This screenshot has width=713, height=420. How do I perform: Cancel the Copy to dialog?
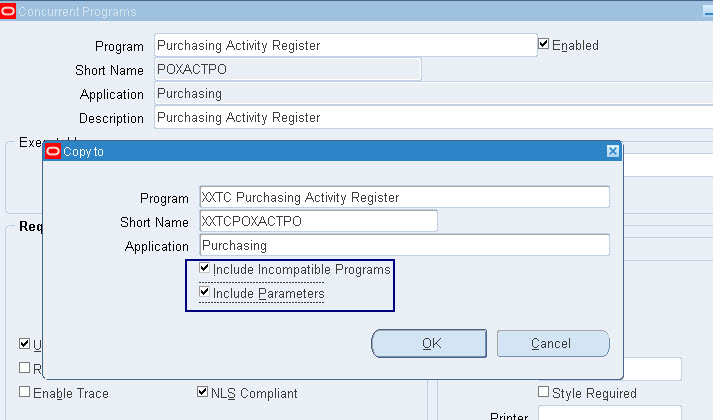click(553, 344)
